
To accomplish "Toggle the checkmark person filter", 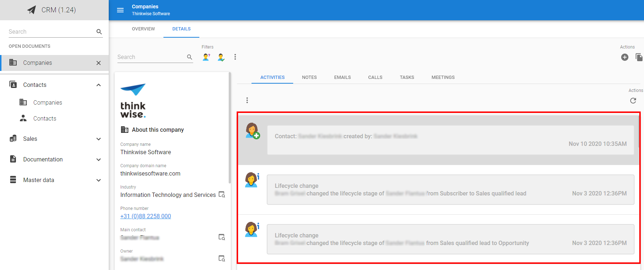I will point(221,57).
